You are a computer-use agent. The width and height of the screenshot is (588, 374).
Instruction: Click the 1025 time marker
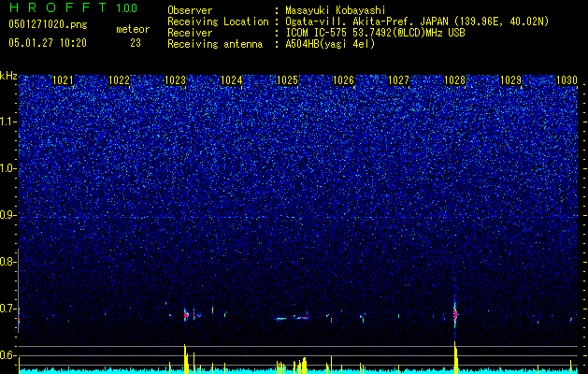[x=287, y=80]
